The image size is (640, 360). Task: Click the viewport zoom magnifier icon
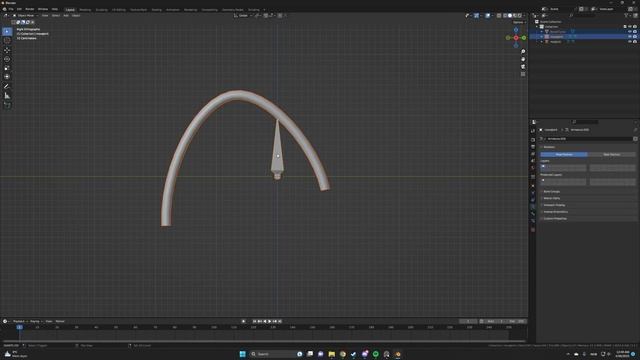point(523,52)
